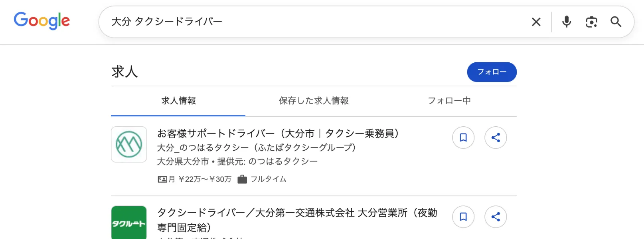This screenshot has height=239, width=644.
Task: Open the フォロー中 tab
Action: click(449, 101)
